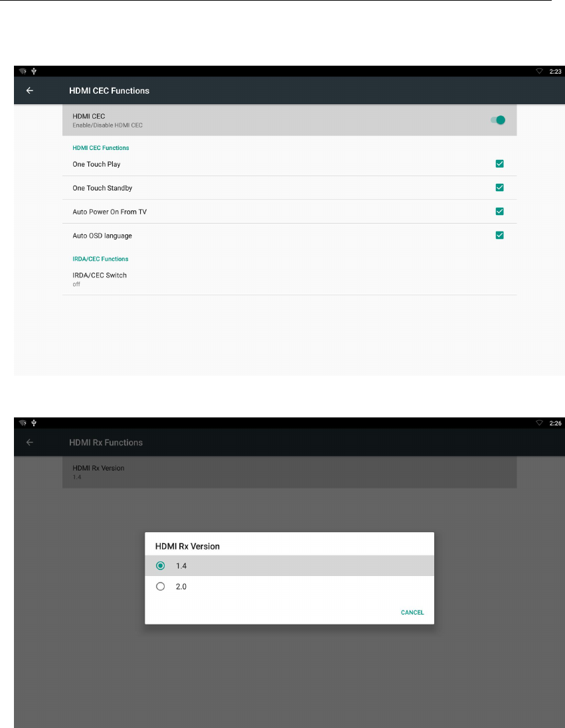
Task: Click back arrow on HDMI Rx Functions screen
Action: (30, 443)
